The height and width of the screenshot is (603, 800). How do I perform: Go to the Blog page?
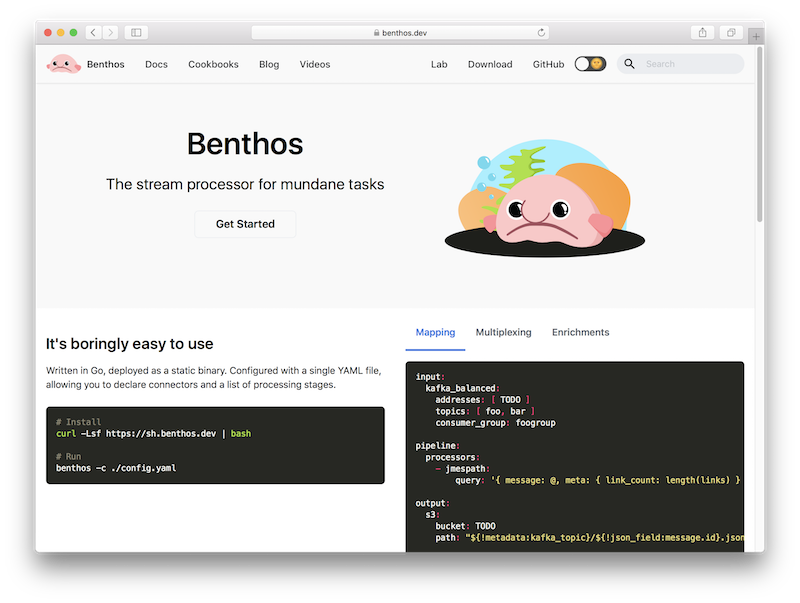[x=269, y=64]
